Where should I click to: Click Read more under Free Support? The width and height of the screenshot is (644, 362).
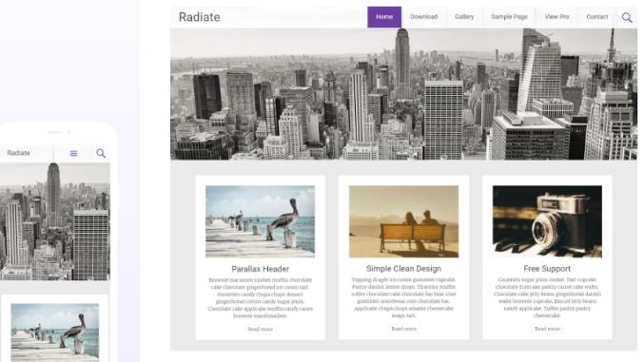[547, 329]
